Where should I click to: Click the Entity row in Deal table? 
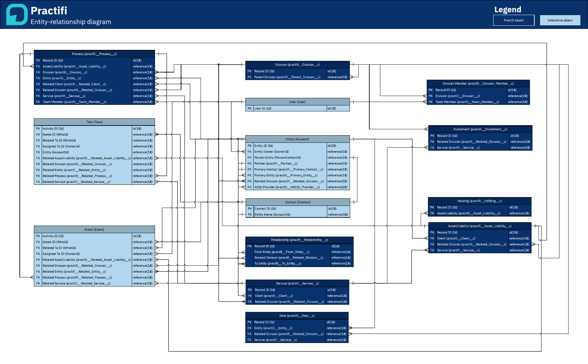click(297, 328)
